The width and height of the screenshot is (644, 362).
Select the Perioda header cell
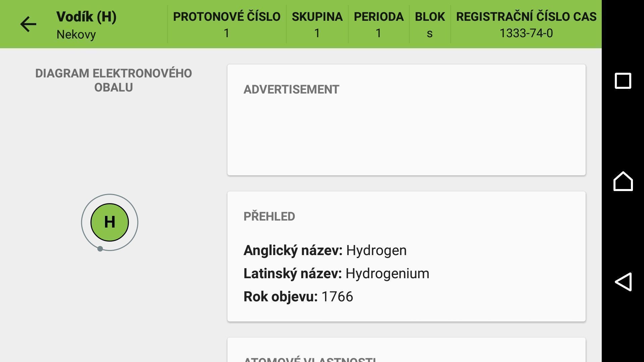tap(379, 24)
